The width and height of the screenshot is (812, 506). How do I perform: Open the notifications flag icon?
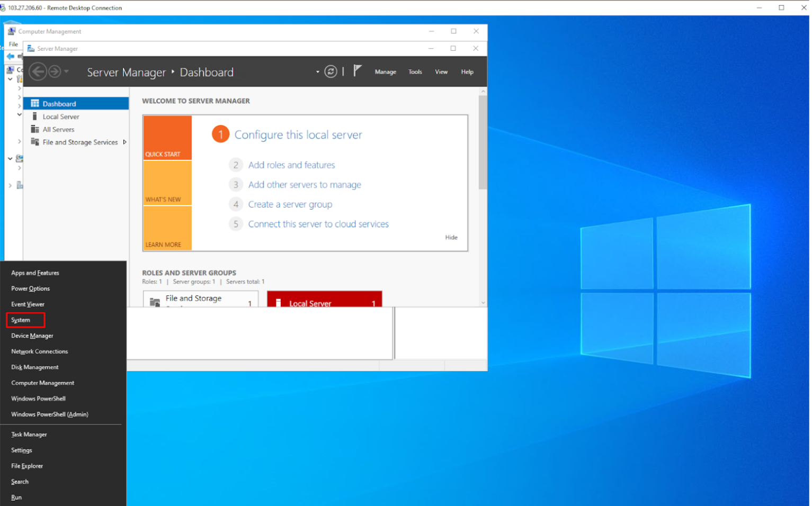(358, 70)
